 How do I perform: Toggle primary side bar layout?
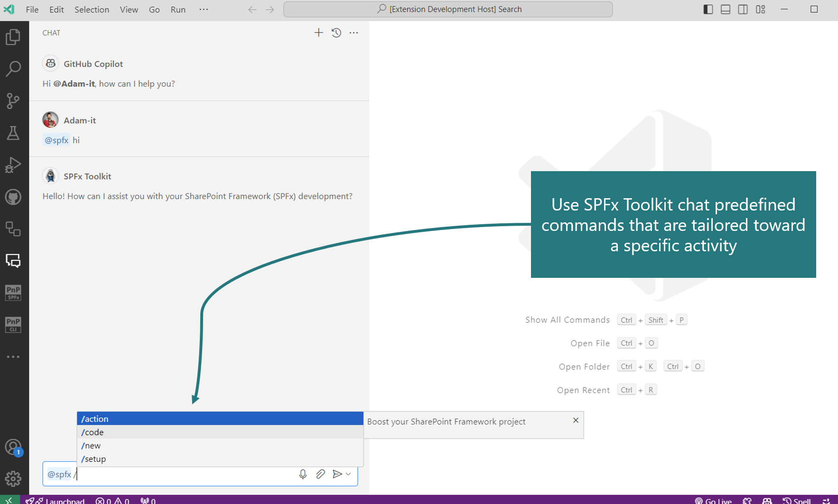[x=708, y=9]
